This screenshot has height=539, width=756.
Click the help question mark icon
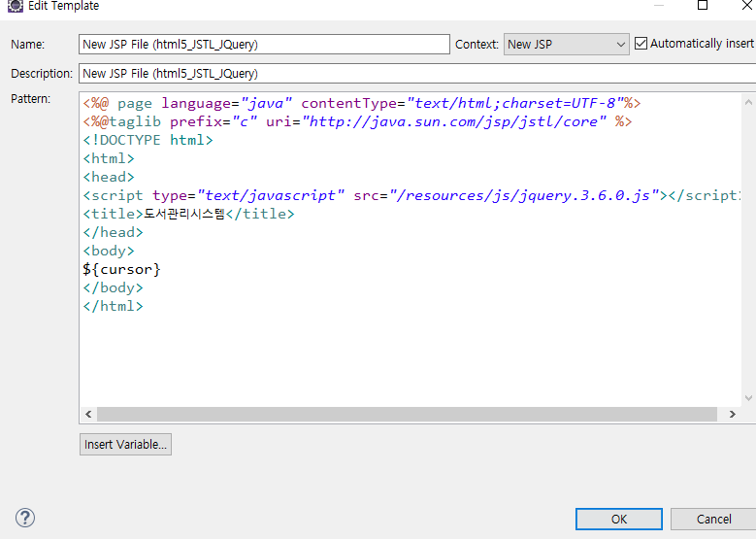(x=25, y=518)
